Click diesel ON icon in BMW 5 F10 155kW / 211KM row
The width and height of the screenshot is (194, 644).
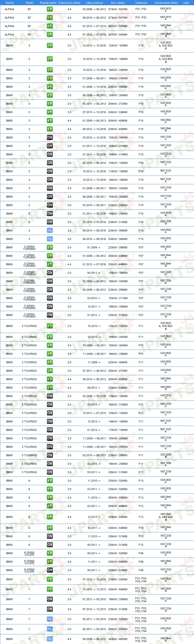pyautogui.click(x=50, y=146)
